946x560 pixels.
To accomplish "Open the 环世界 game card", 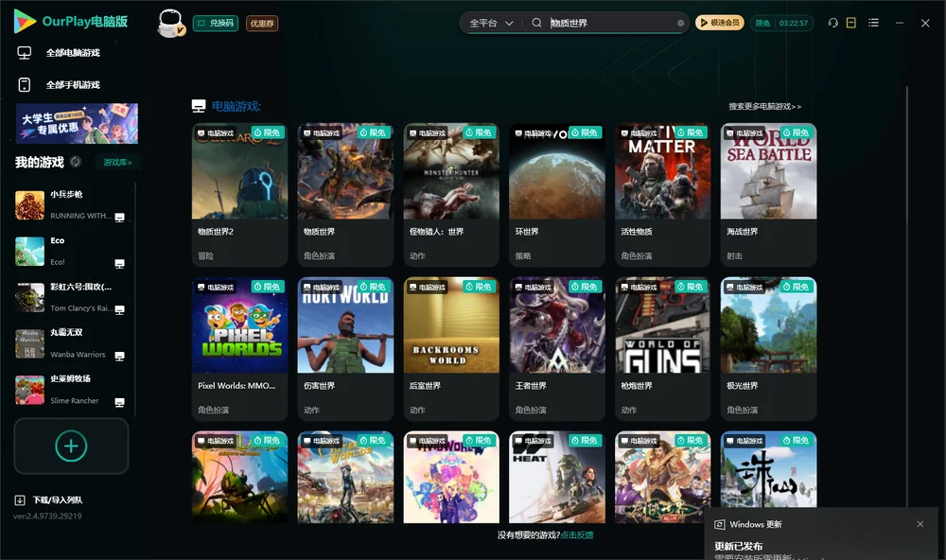I will 557,195.
